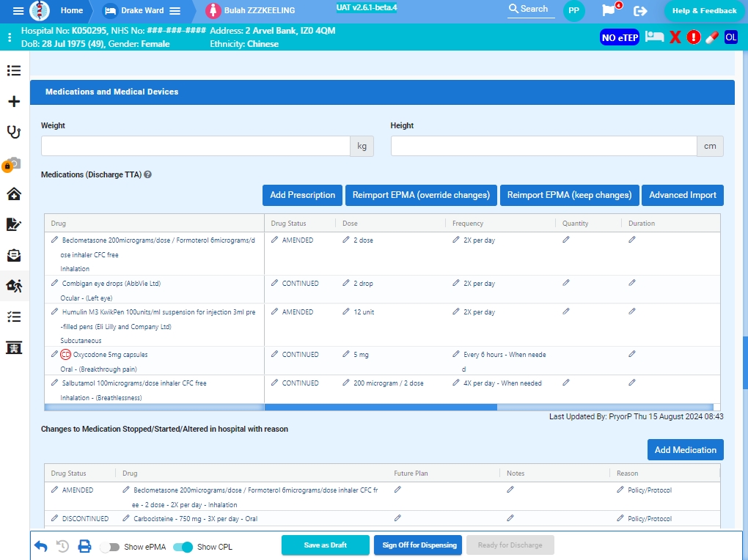Go to the Home breadcrumb
Screen dimensions: 748x560
72,10
